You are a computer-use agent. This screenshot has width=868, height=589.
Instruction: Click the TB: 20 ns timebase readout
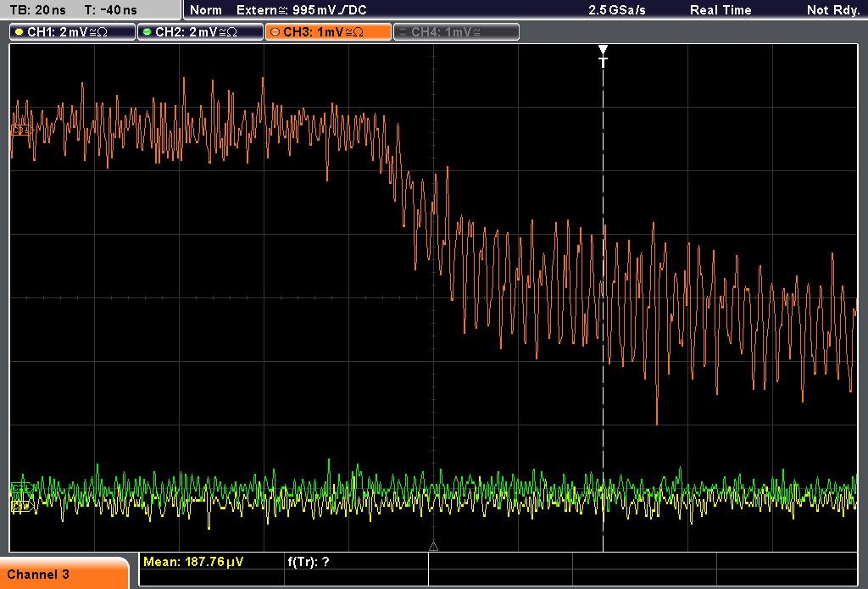click(37, 10)
